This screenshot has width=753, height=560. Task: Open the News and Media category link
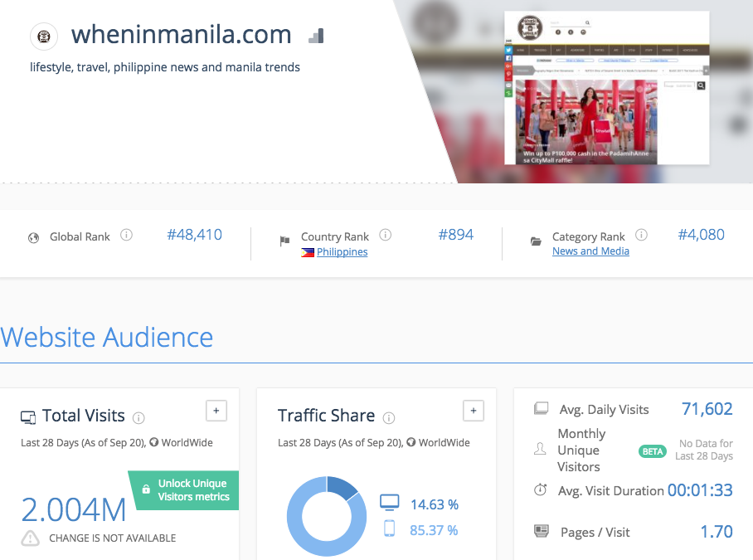click(590, 251)
